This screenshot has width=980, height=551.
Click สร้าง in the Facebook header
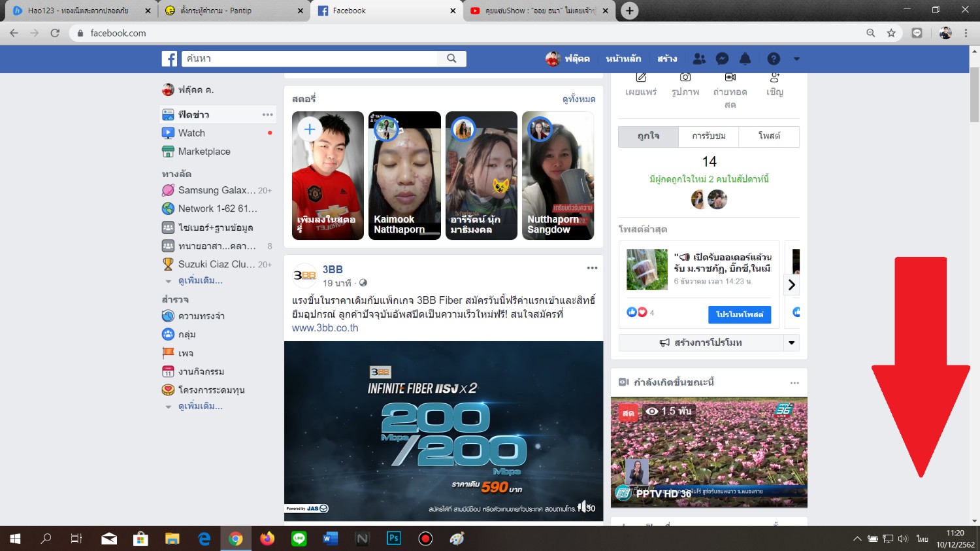(667, 59)
